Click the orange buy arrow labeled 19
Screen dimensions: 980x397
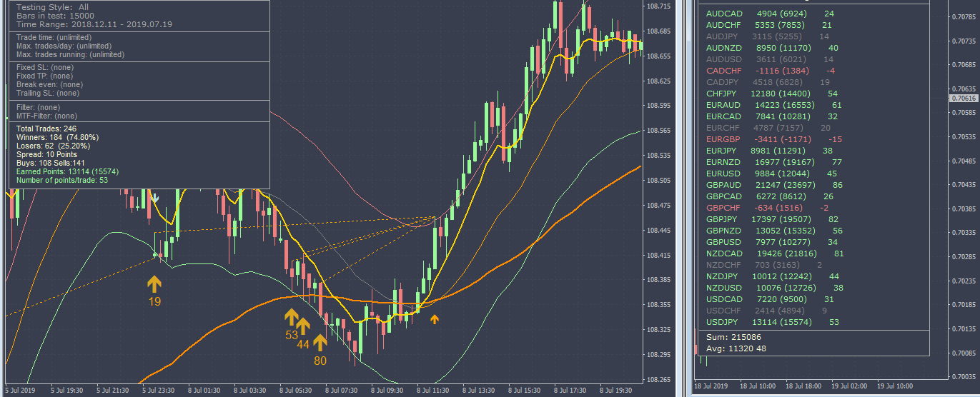154,284
